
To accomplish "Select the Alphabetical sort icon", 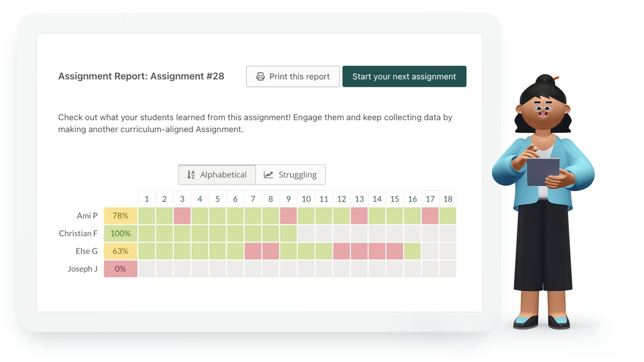I will point(191,174).
